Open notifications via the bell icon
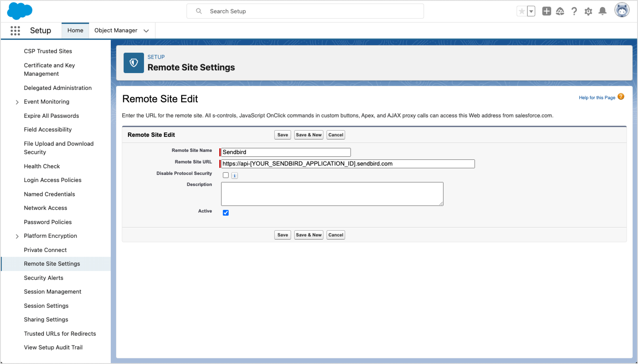Screen dimensions: 638x364 pos(603,11)
